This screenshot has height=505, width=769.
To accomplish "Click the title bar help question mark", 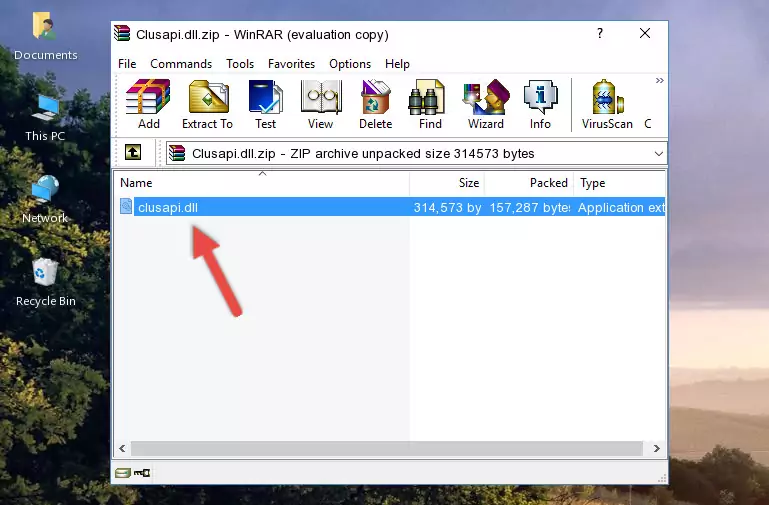I will click(600, 33).
